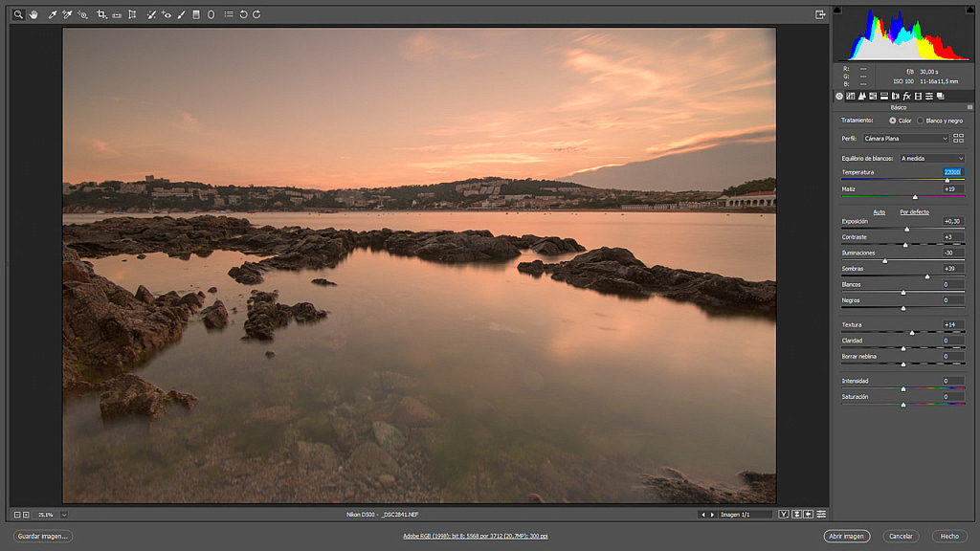Image resolution: width=980 pixels, height=551 pixels.
Task: Click the Auto tone link
Action: click(x=880, y=211)
